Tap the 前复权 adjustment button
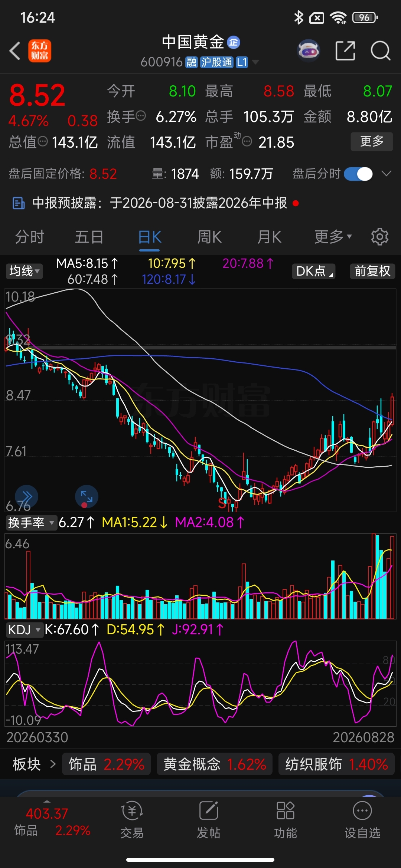 (372, 271)
